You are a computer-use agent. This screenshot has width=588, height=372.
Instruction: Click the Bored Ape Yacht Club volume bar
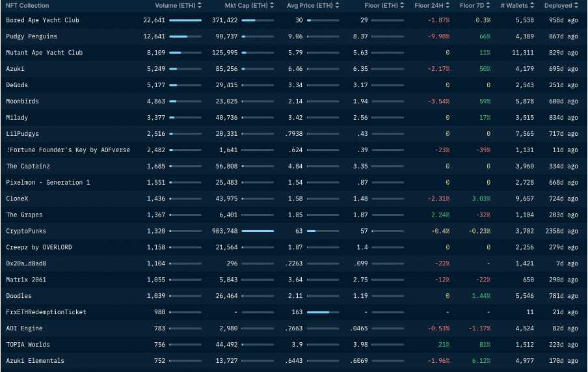click(x=185, y=20)
